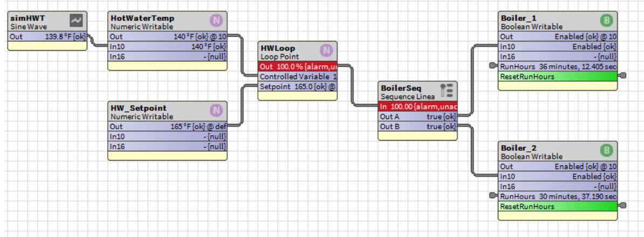Click the HotWaterTemp numeric point icon
The image size is (644, 237).
pos(216,20)
